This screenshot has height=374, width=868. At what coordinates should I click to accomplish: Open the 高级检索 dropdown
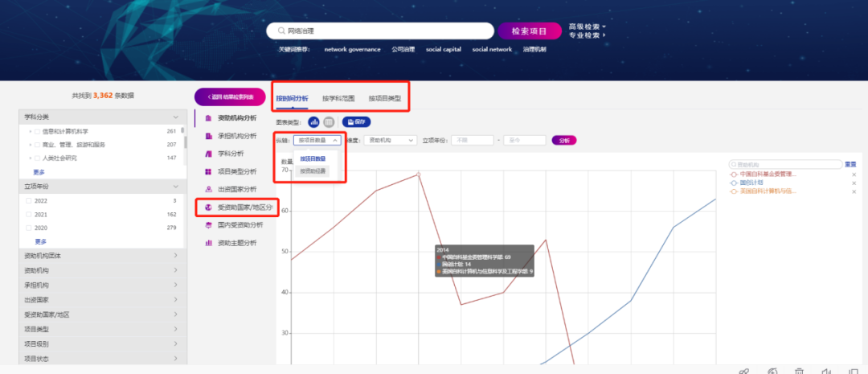[587, 26]
